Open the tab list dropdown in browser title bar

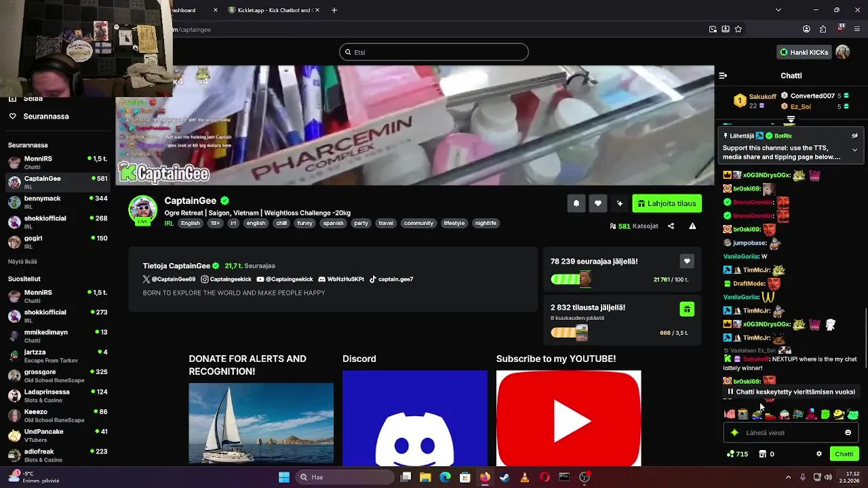click(x=778, y=10)
